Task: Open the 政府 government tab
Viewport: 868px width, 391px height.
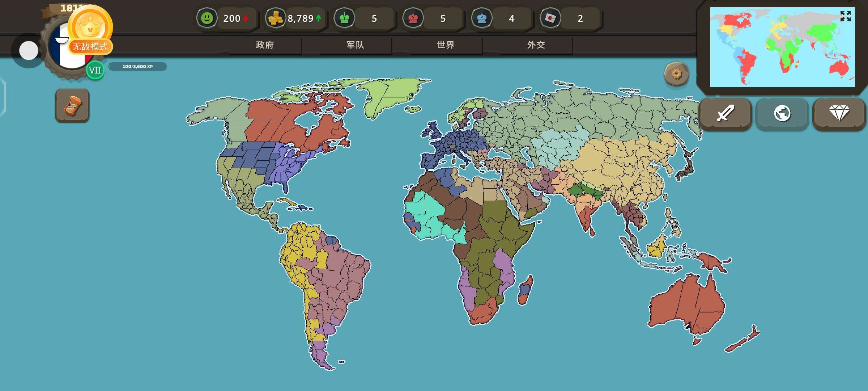Action: click(265, 45)
